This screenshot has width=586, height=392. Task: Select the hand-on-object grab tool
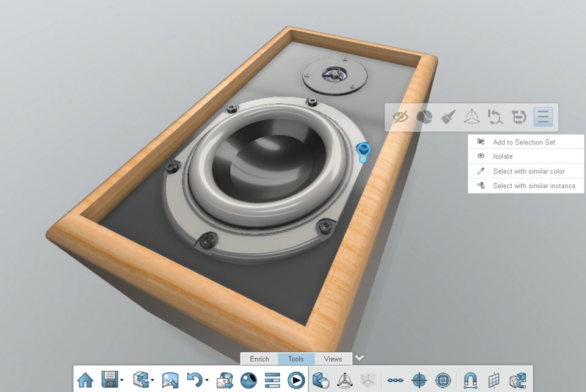pyautogui.click(x=321, y=380)
